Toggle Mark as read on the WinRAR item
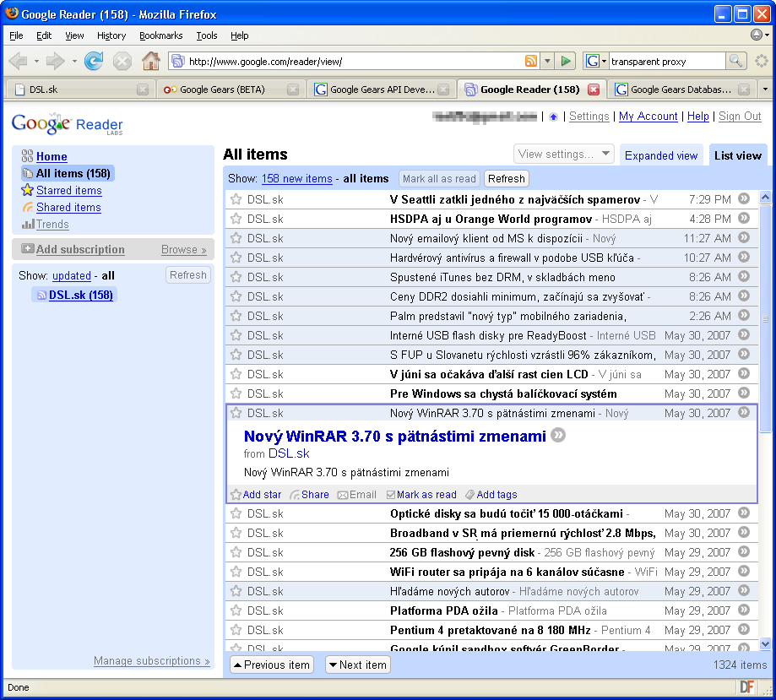 coord(421,495)
